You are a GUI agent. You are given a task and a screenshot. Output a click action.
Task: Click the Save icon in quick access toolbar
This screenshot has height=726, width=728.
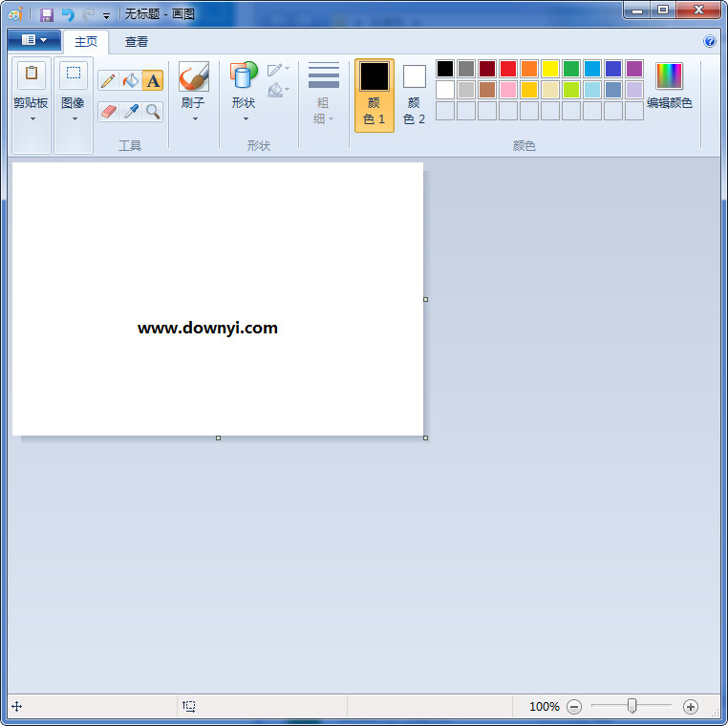click(47, 15)
